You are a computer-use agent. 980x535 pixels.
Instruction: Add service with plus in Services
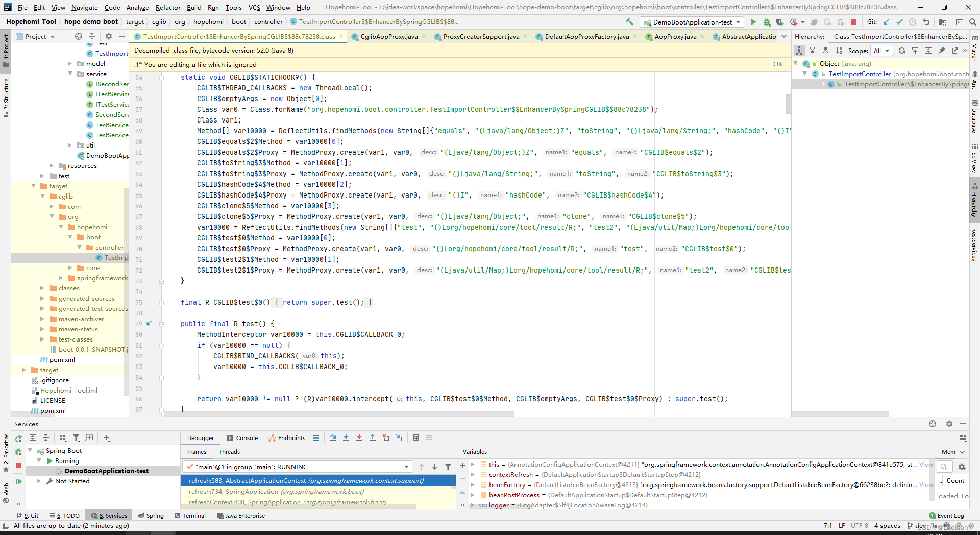click(107, 437)
